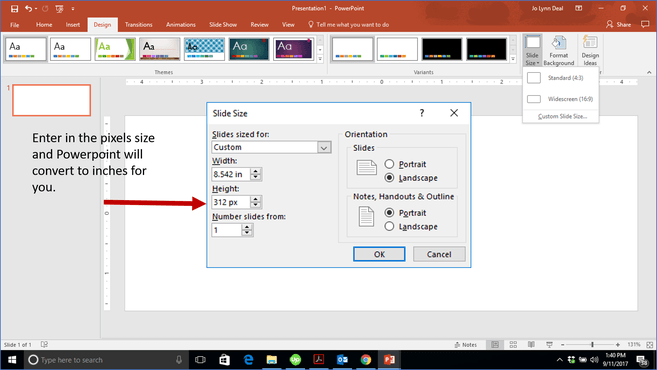The height and width of the screenshot is (370, 657).
Task: Decrease Width with down spinner arrow
Action: (x=256, y=177)
